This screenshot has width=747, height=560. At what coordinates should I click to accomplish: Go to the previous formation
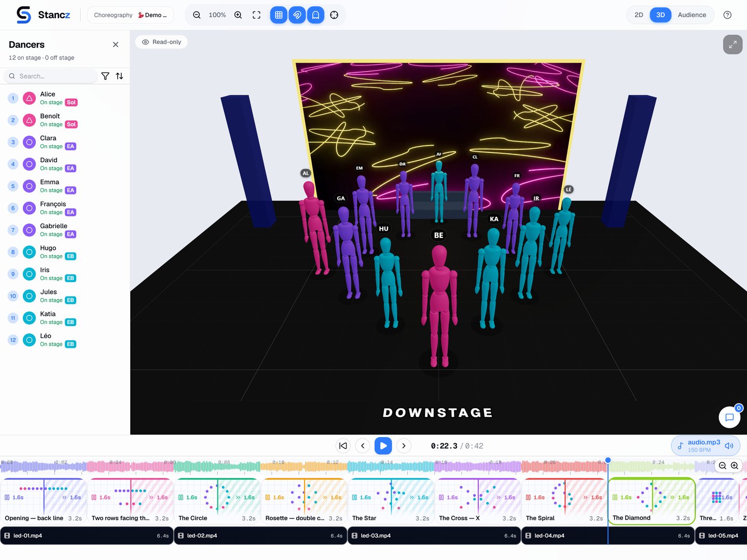[363, 446]
